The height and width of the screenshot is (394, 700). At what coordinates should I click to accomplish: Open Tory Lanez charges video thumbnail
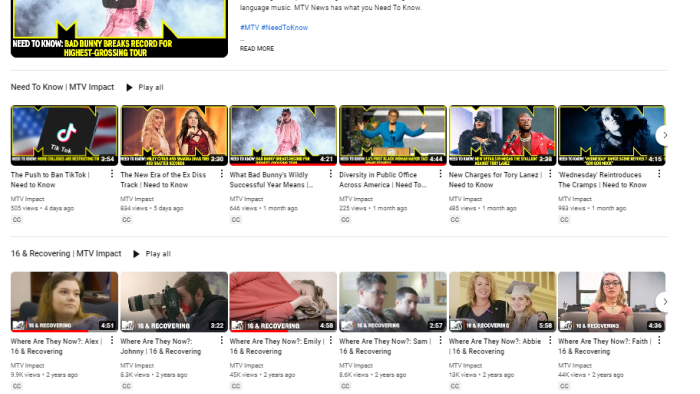click(x=502, y=135)
